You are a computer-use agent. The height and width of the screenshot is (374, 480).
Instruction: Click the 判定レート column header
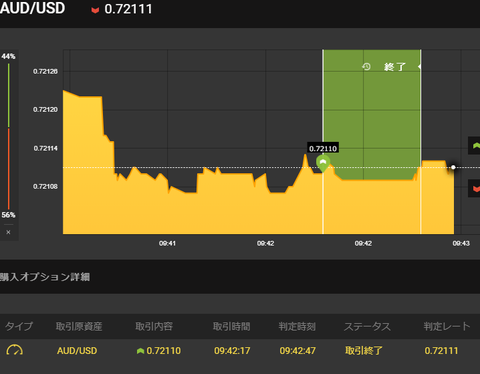coord(447,326)
